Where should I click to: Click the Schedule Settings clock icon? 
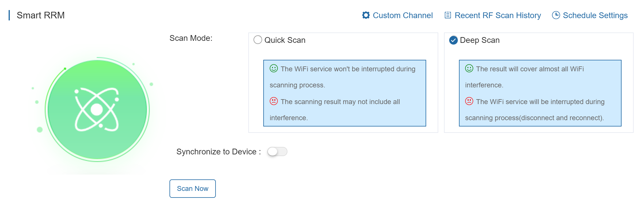[556, 15]
